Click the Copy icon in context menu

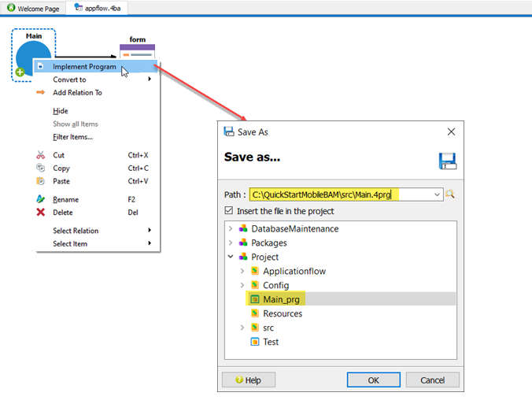tap(40, 168)
